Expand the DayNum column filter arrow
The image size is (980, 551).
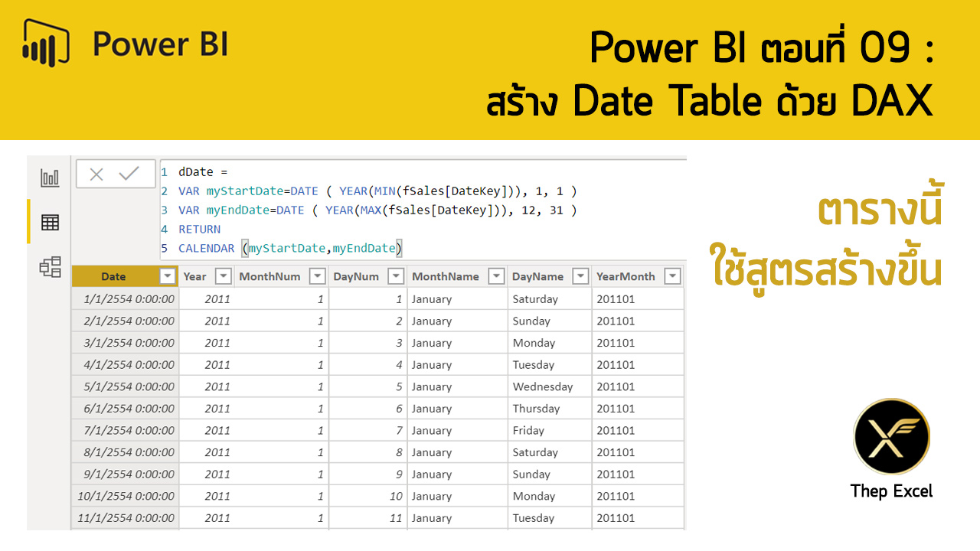(395, 276)
